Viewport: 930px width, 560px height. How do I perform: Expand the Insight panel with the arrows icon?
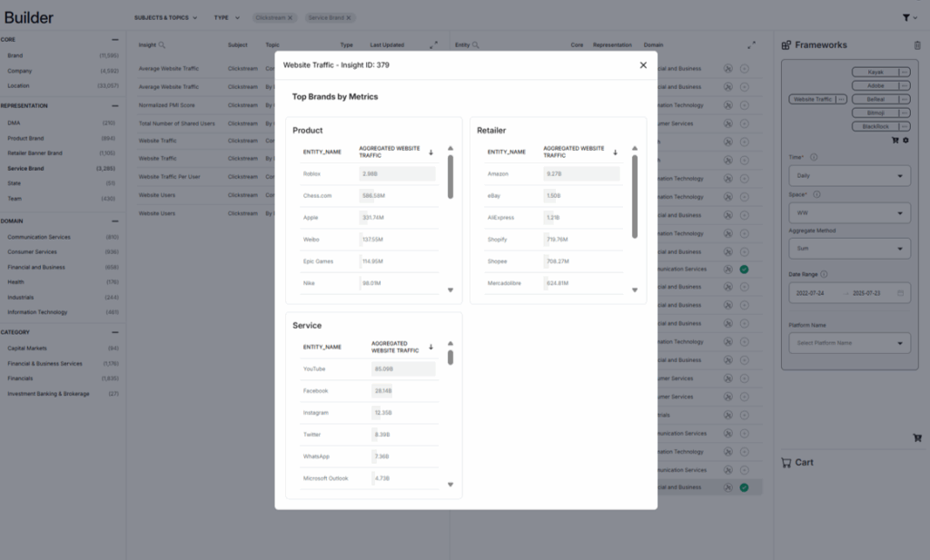[x=433, y=45]
